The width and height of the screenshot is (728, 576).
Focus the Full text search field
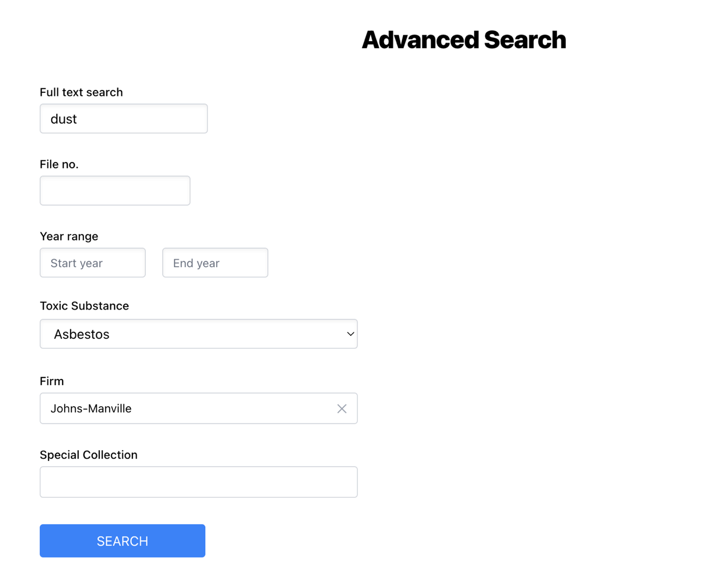[x=124, y=119]
